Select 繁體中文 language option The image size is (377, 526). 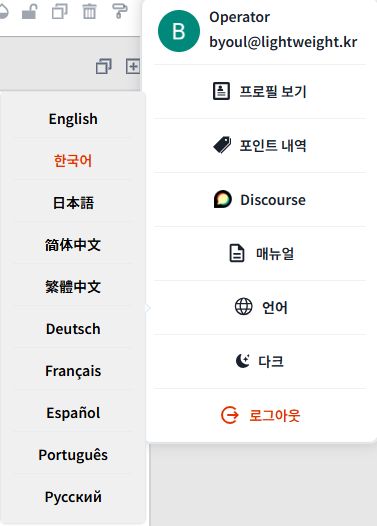coord(73,286)
